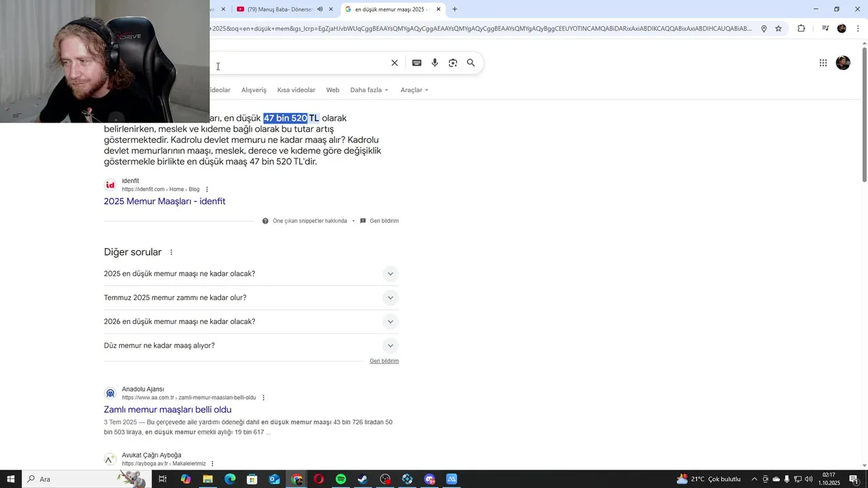Mute the Manuş Baba YouTube tab audio
This screenshot has height=488, width=868.
[320, 9]
